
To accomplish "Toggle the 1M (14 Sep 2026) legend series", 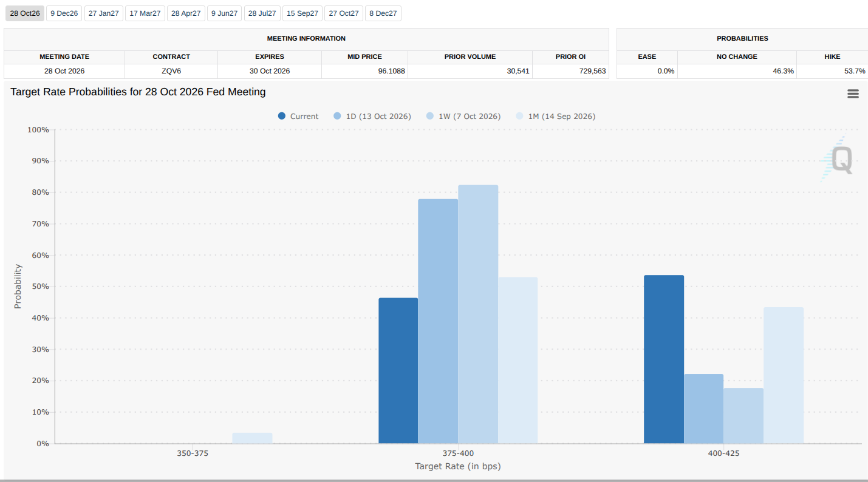I will 555,116.
